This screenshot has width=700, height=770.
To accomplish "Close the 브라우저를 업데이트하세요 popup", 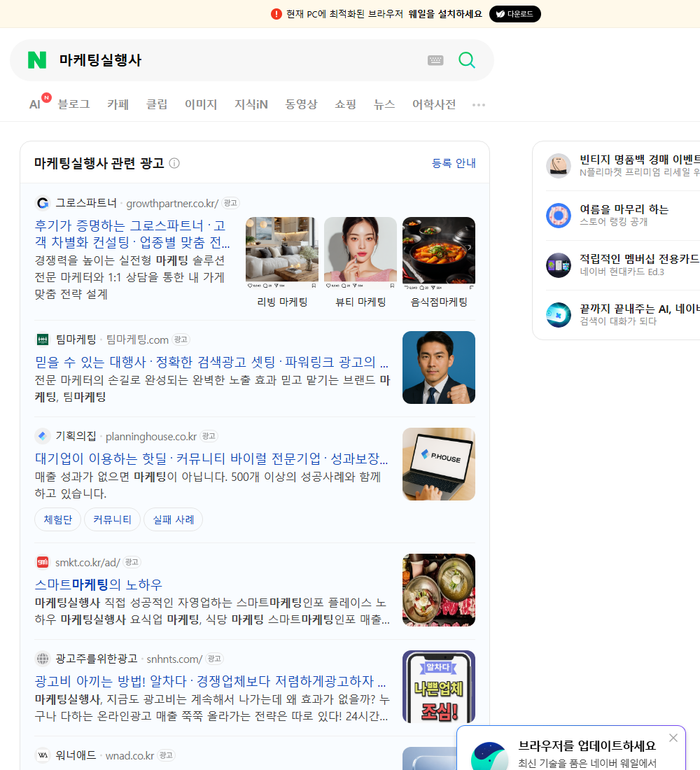I will pos(673,738).
